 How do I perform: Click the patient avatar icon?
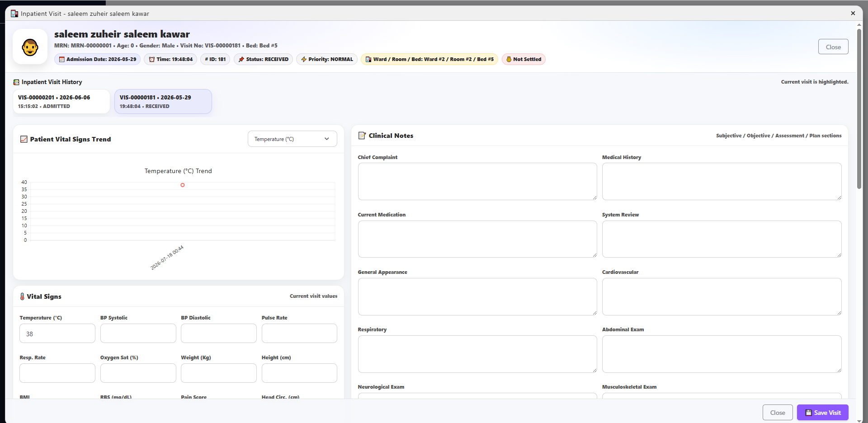[30, 47]
